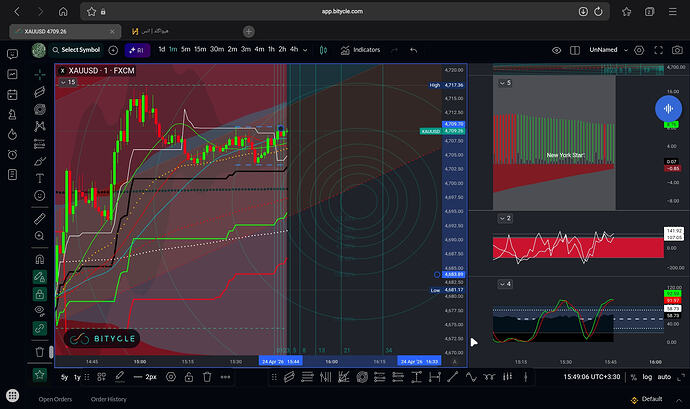
Task: Switch to the Open Orders tab
Action: pos(55,399)
